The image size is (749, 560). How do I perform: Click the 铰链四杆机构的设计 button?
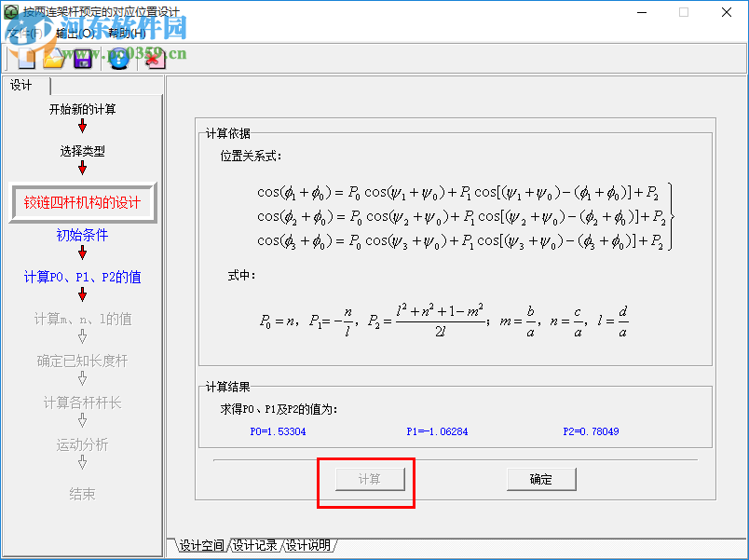tap(83, 202)
